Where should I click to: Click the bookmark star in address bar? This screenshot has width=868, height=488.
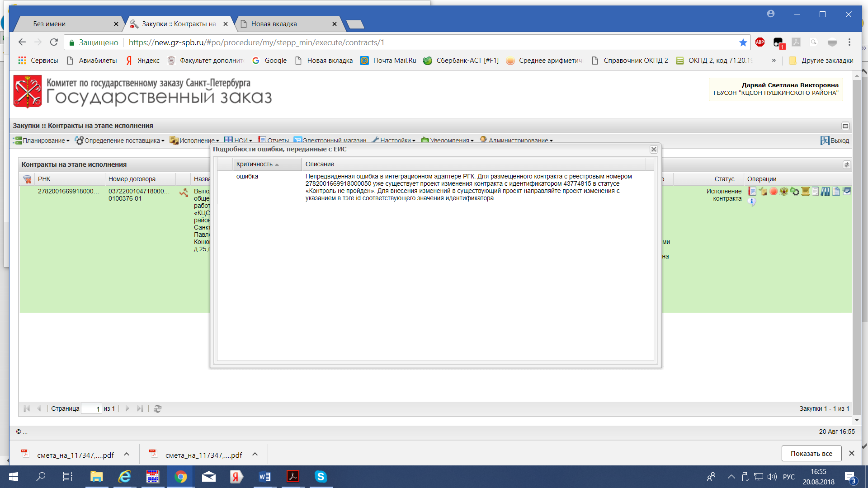(x=743, y=42)
